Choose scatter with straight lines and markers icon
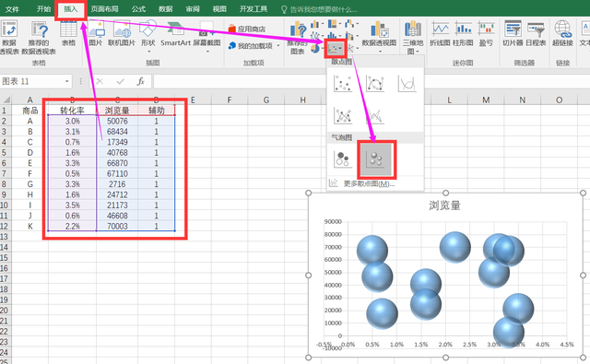Screen dimensions: 590x364 click(343, 115)
